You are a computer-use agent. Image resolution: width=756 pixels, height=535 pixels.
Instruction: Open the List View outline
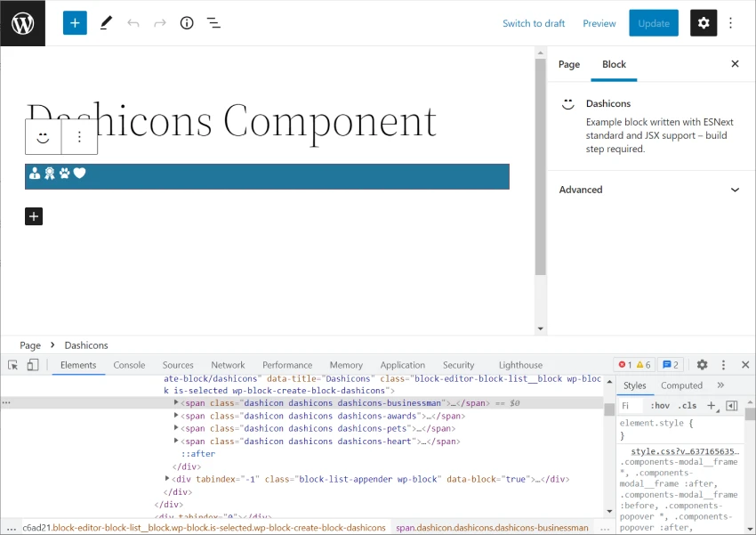[x=213, y=23]
